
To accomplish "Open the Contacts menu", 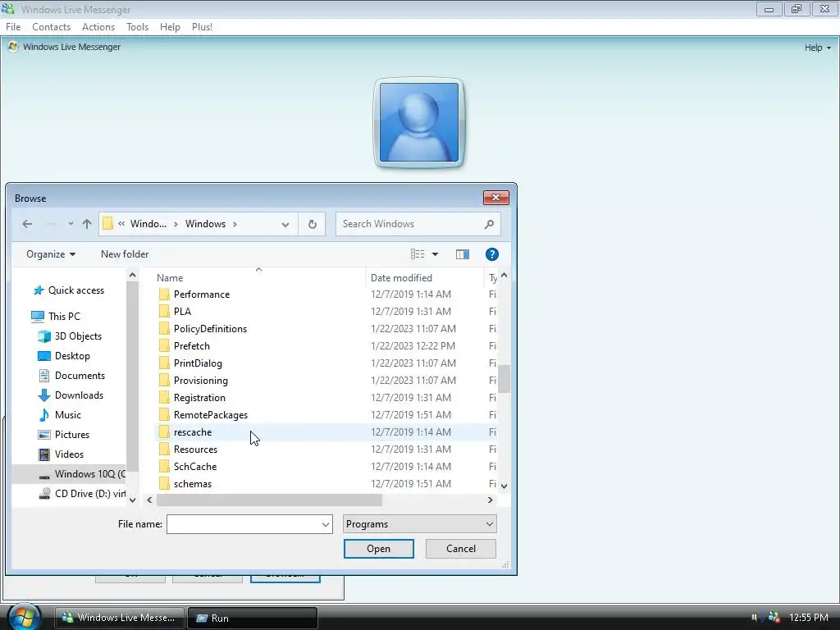I will 52,27.
